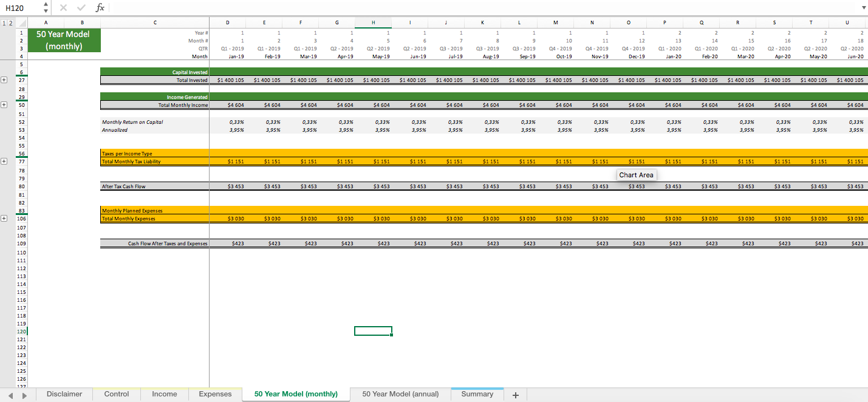Click the cancel (X) icon in formula bar

(63, 8)
